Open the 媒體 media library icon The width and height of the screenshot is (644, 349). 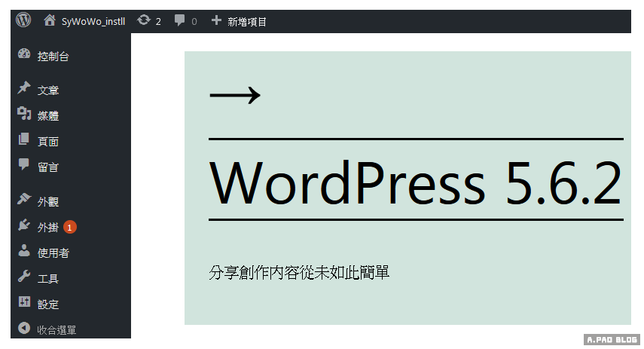pyautogui.click(x=24, y=115)
